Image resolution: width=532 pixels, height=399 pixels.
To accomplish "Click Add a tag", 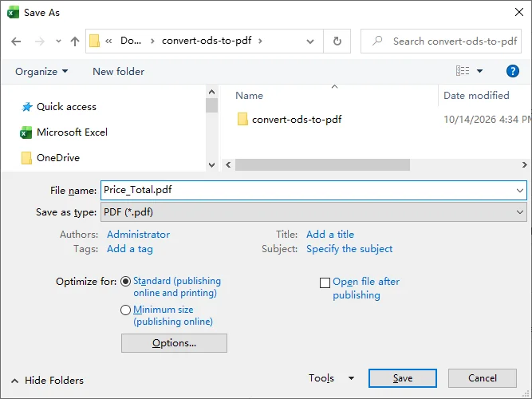I will click(130, 249).
